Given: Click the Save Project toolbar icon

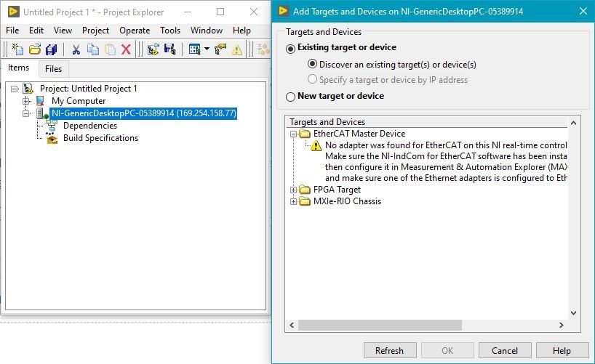Looking at the screenshot, I should 169,49.
